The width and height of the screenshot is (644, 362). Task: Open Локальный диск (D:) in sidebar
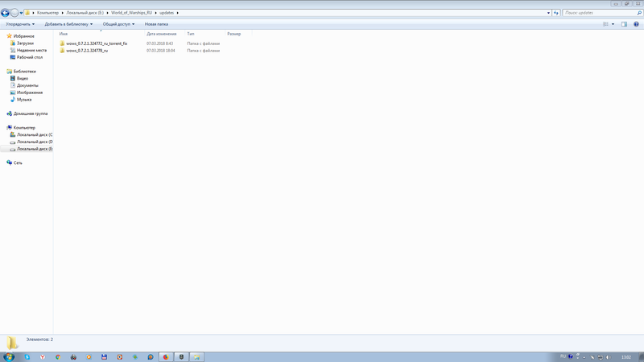point(35,142)
